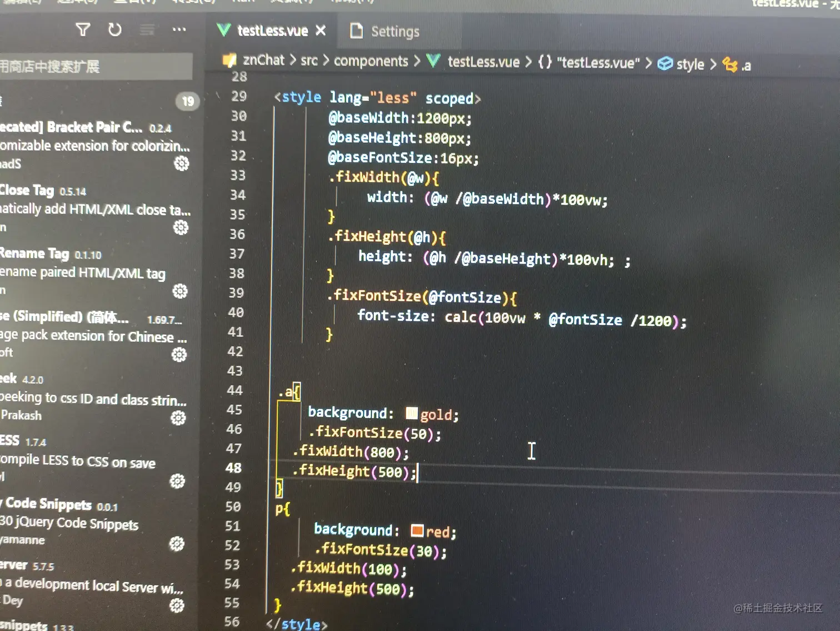The height and width of the screenshot is (631, 840).
Task: Click line number 44 in the gutter
Action: click(234, 390)
